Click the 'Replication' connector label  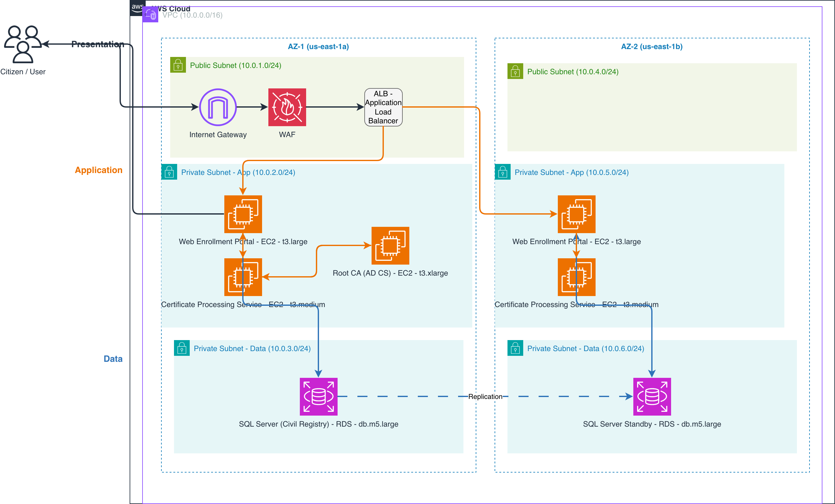485,396
